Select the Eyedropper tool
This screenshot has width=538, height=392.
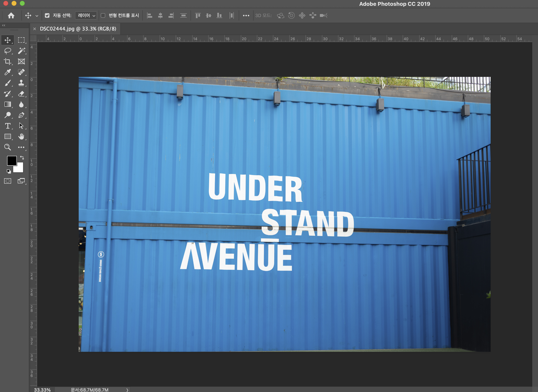coord(8,72)
